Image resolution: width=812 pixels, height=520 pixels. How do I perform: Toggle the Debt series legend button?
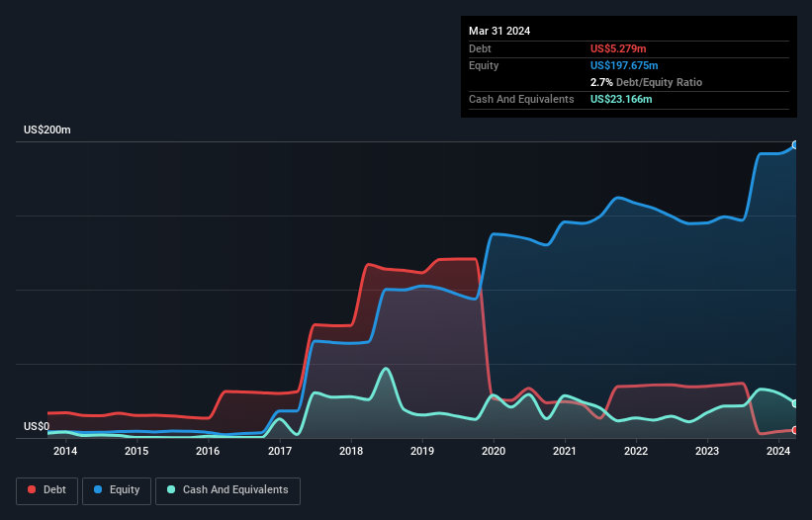[x=47, y=490]
